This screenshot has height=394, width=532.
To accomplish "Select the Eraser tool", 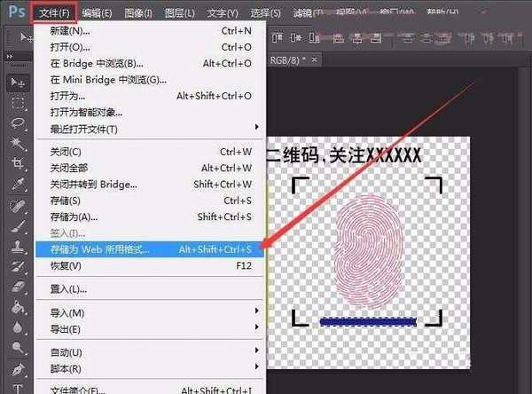I will click(x=17, y=287).
